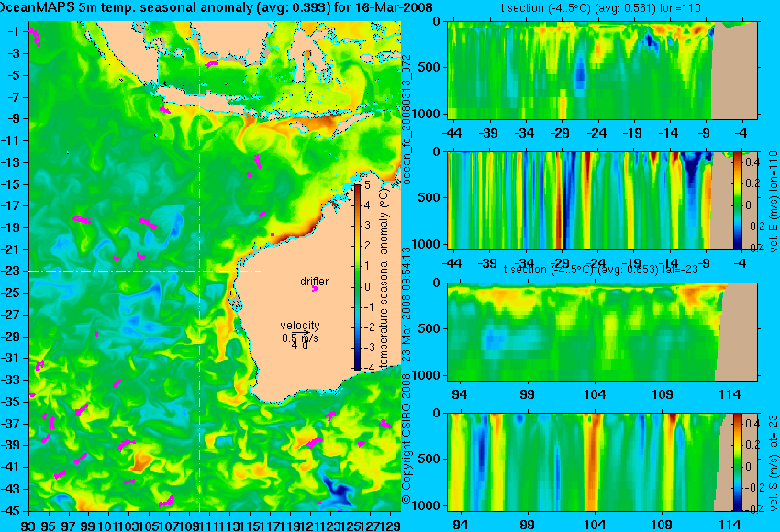The height and width of the screenshot is (532, 780).
Task: Open the temperature section plot for lat=-23
Action: point(602,332)
